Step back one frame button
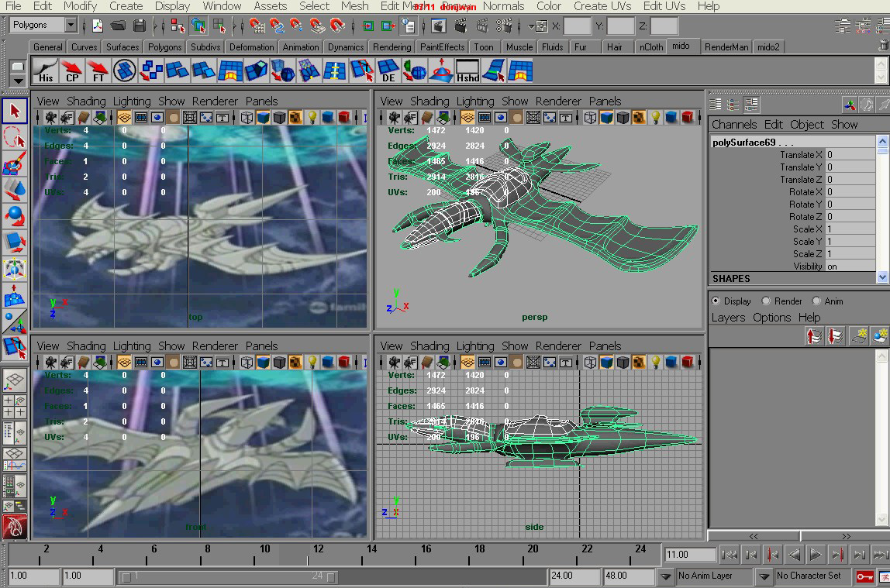 tap(751, 555)
